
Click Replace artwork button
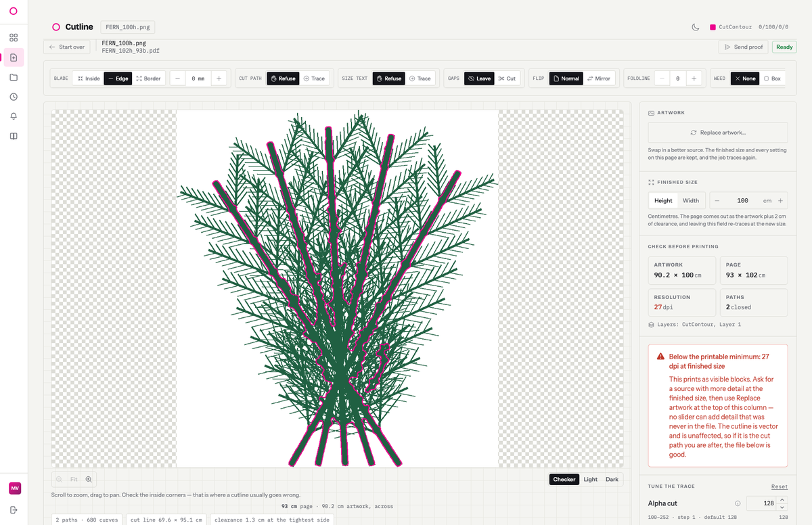tap(718, 133)
